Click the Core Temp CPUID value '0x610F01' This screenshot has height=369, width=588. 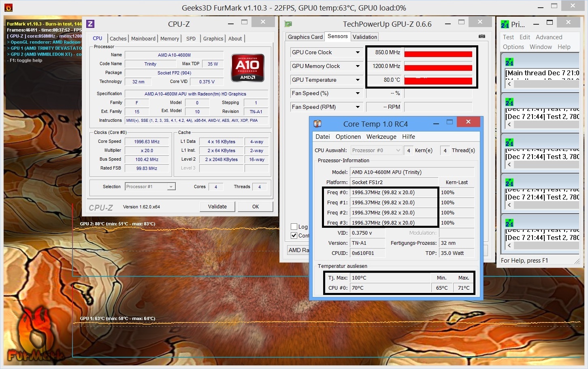[368, 253]
